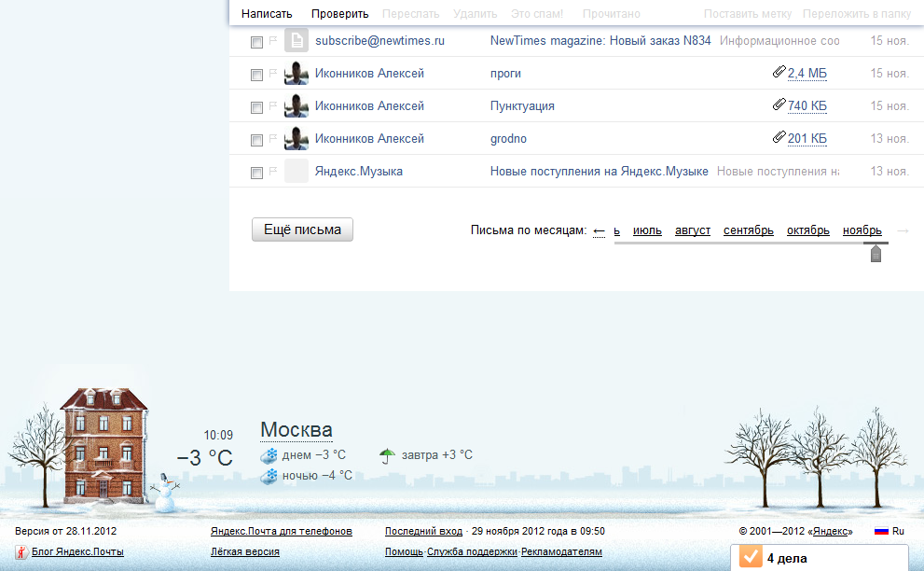This screenshot has height=571, width=924.
Task: Click left arrow in months navigation
Action: pyautogui.click(x=599, y=230)
